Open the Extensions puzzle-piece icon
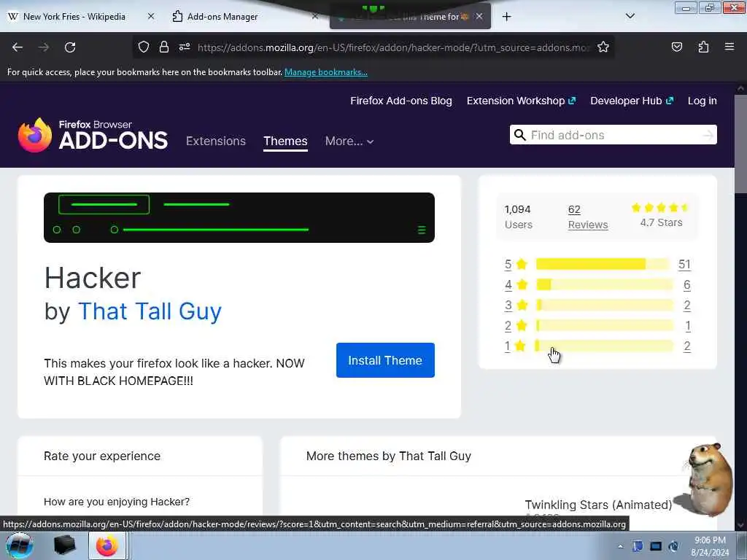747x560 pixels. tap(703, 47)
